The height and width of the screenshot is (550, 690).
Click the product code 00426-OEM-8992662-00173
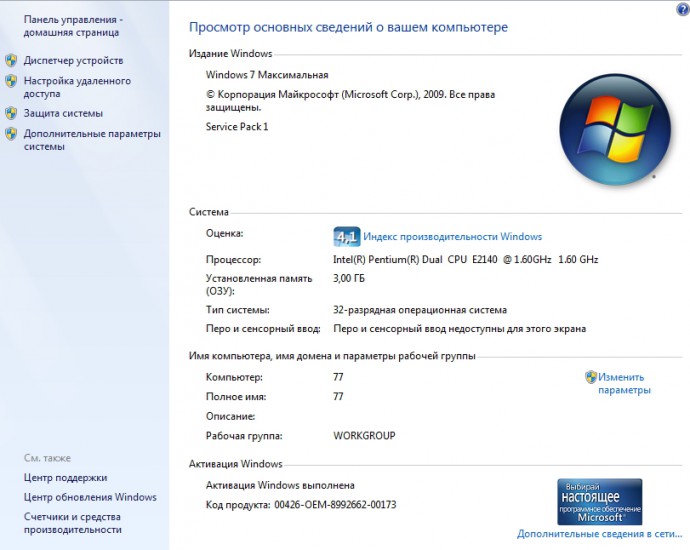(x=335, y=505)
